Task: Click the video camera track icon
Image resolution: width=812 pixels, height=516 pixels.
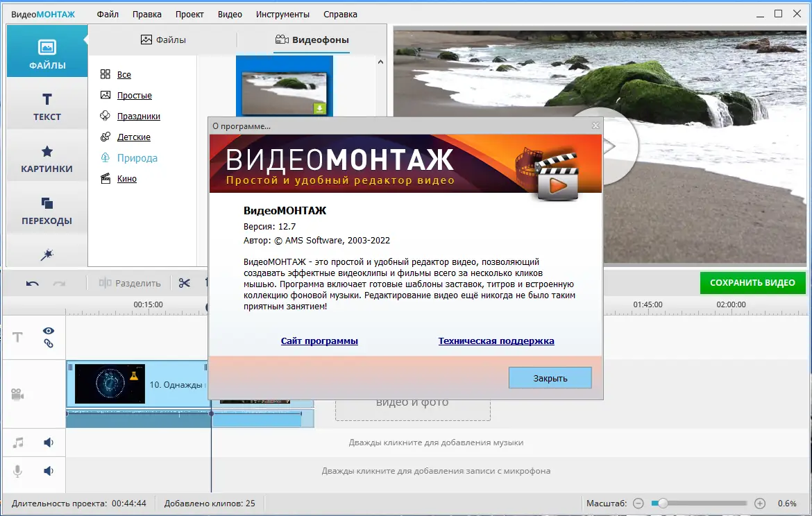Action: click(17, 395)
